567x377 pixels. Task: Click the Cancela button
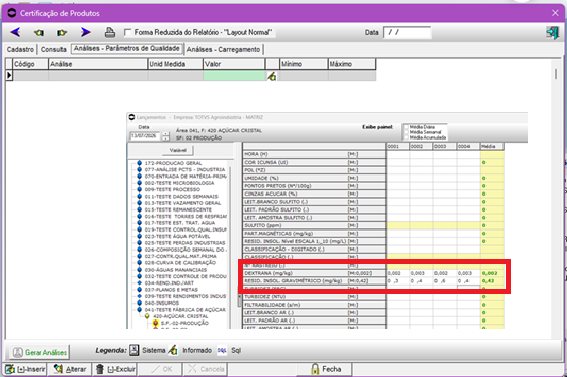pos(205,369)
